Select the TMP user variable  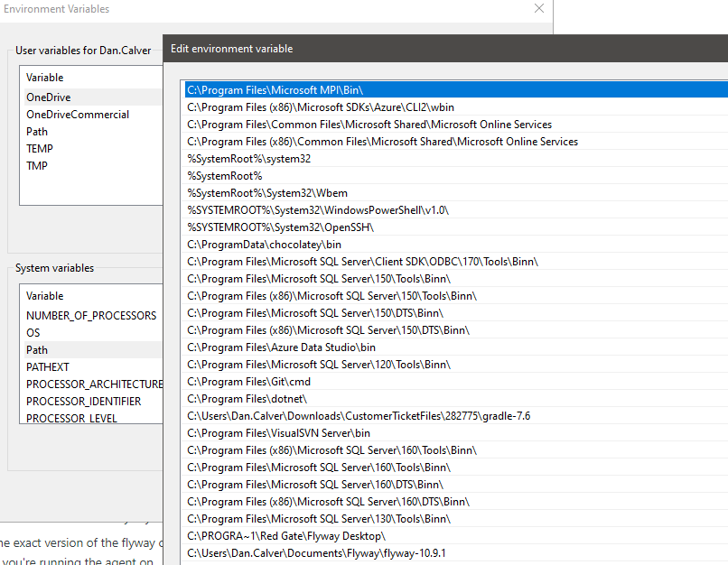[91, 166]
